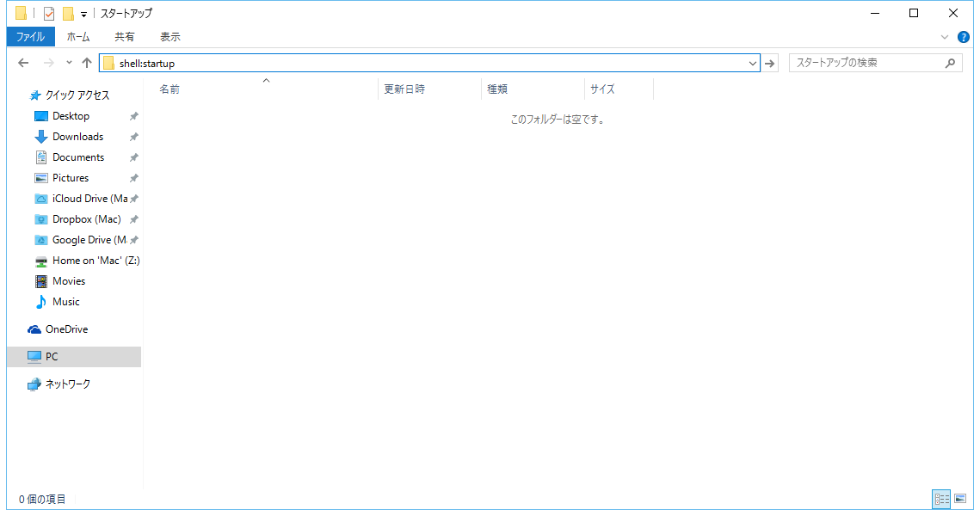Click the Music note icon
Viewport: 980px width, 516px height.
tap(41, 302)
